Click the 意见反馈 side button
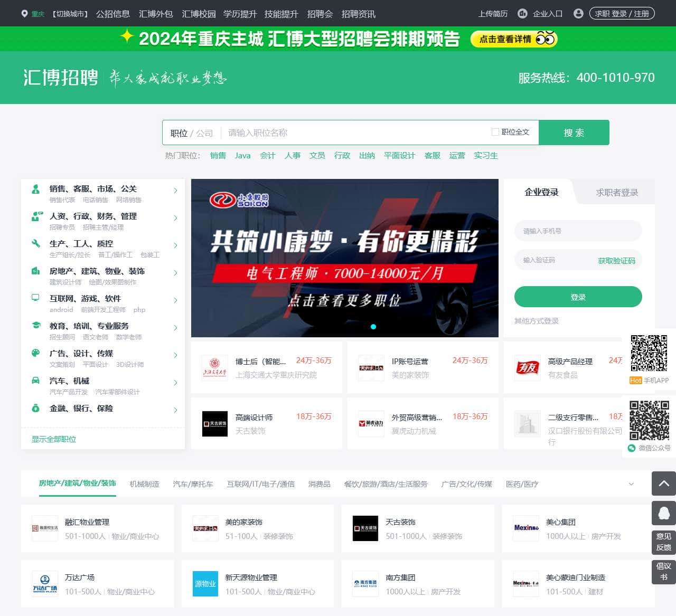The image size is (676, 616). click(664, 542)
